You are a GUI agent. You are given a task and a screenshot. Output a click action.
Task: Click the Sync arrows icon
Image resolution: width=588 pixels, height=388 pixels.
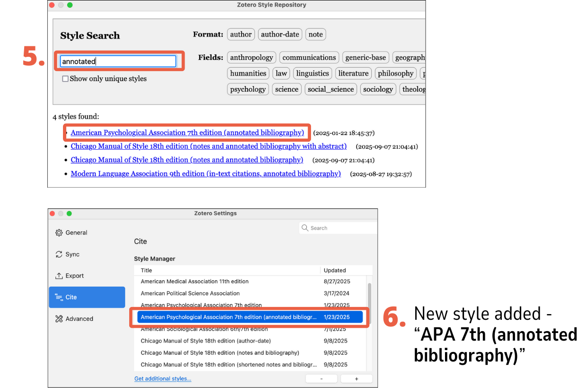tap(59, 254)
